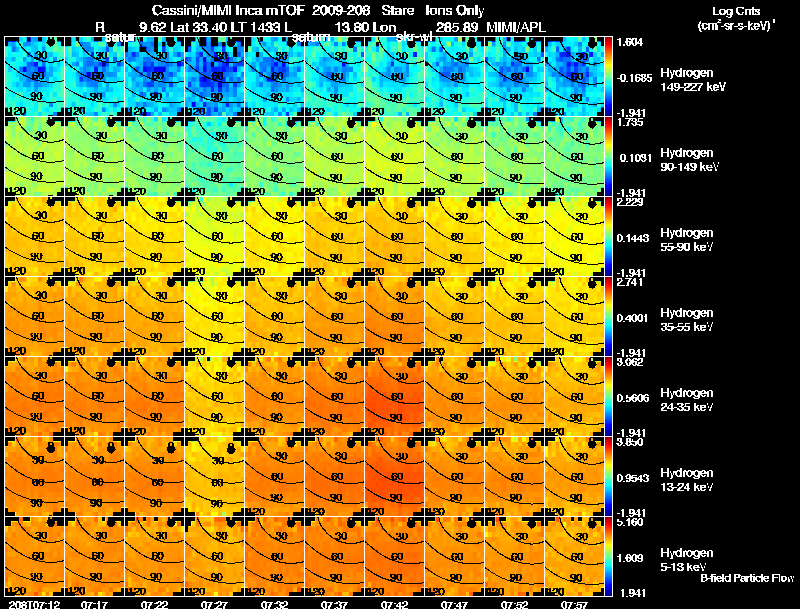
Task: Click the '2.229' colorbar maximum value
Action: [630, 202]
